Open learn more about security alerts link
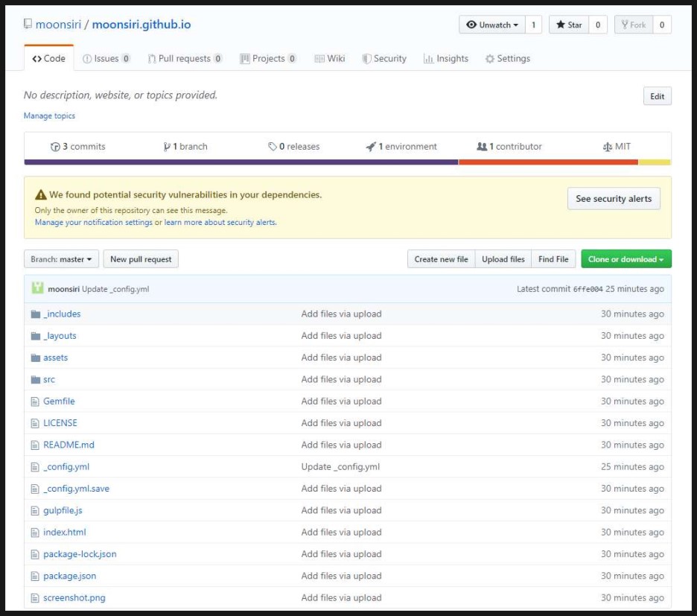The width and height of the screenshot is (697, 616). (x=220, y=223)
